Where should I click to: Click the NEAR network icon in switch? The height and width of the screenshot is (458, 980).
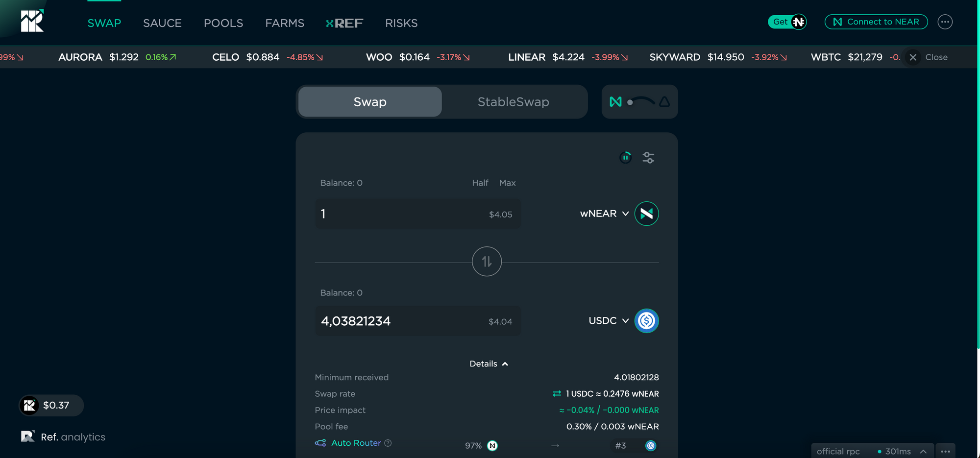click(615, 102)
